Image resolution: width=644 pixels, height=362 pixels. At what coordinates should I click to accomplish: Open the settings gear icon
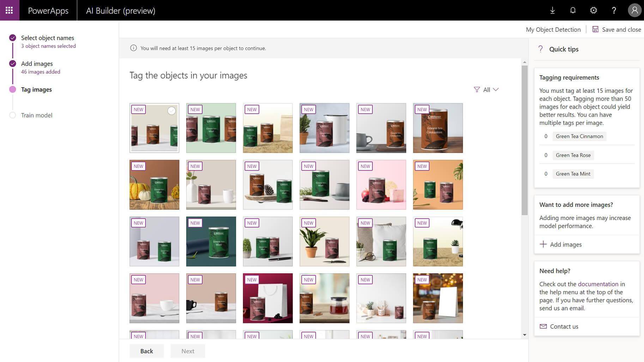click(593, 10)
